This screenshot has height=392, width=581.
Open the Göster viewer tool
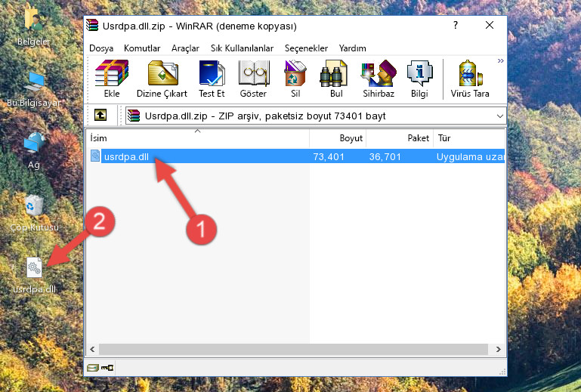pos(253,79)
